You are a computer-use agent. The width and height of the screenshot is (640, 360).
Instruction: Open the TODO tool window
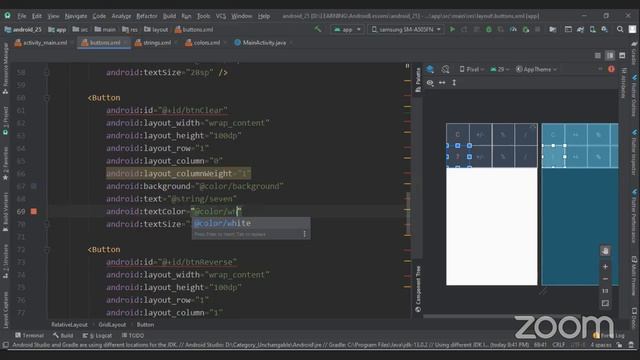coord(133,335)
